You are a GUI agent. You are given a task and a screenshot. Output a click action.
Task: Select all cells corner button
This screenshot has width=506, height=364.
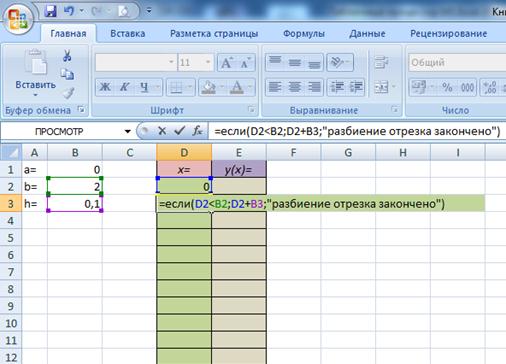(11, 152)
